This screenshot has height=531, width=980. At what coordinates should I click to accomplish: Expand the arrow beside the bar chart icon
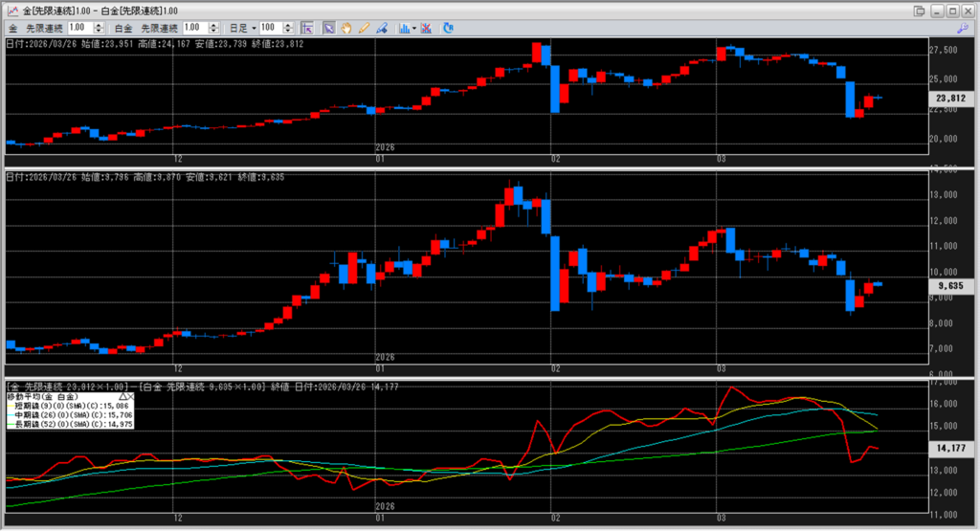pos(413,28)
